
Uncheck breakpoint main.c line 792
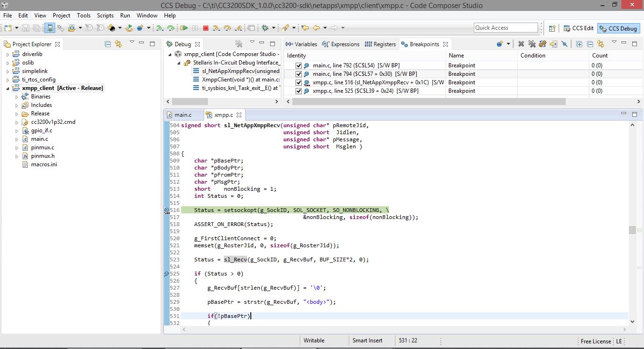coord(298,65)
